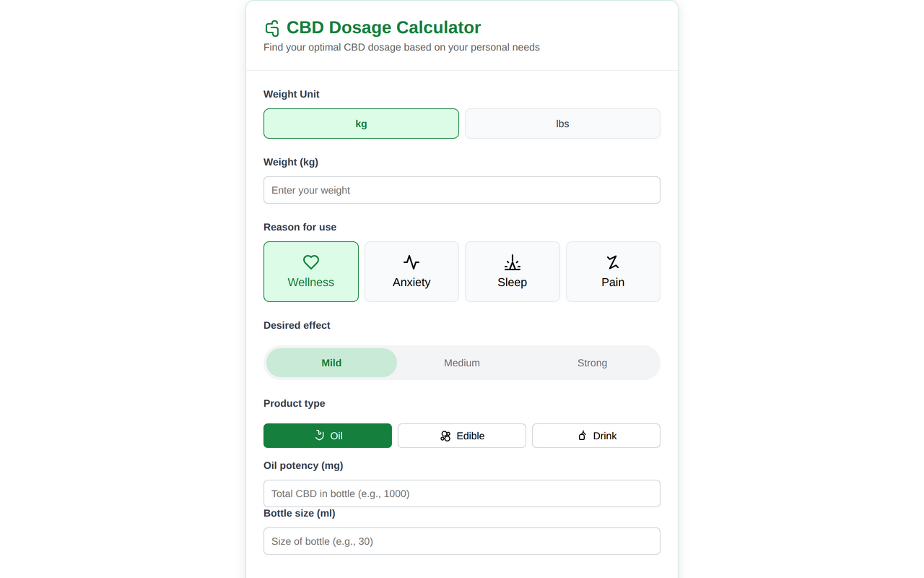Select the Wellness reason card
The width and height of the screenshot is (924, 578).
pos(310,272)
